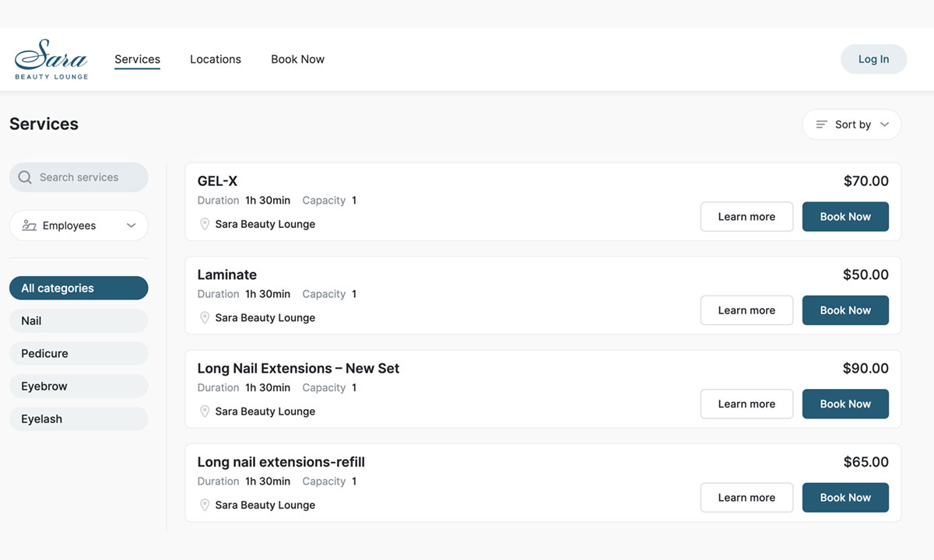This screenshot has width=934, height=560.
Task: Expand the Employees dropdown chevron
Action: click(x=132, y=226)
